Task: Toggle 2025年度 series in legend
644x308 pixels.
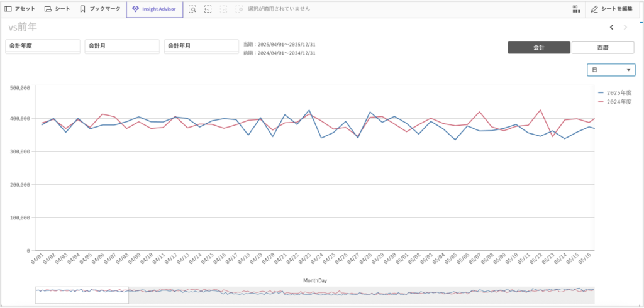Action: click(x=614, y=92)
